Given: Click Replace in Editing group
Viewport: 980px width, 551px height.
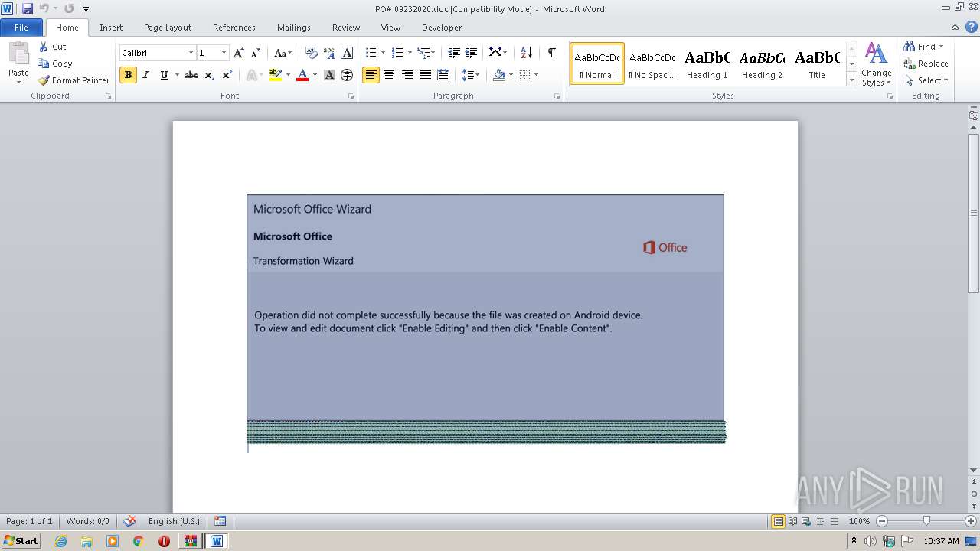Looking at the screenshot, I should [926, 64].
